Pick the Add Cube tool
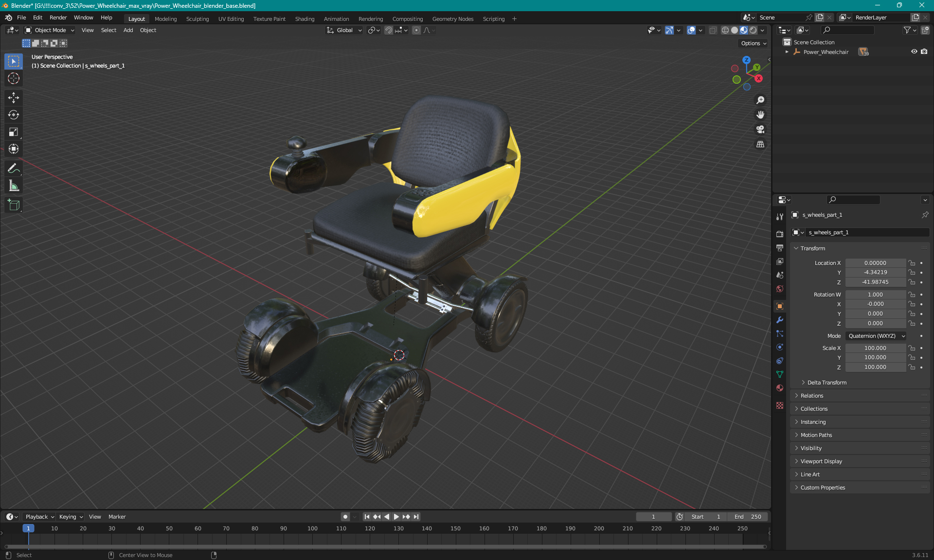 pos(14,205)
